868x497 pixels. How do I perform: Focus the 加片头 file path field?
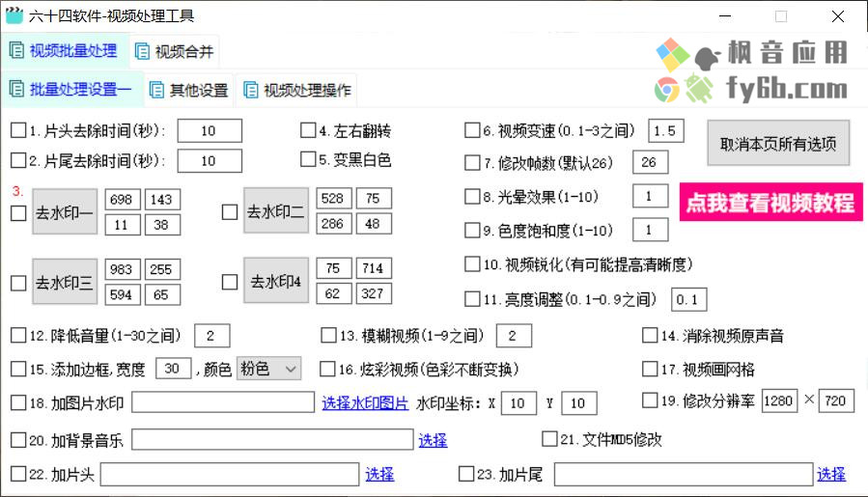pyautogui.click(x=230, y=474)
